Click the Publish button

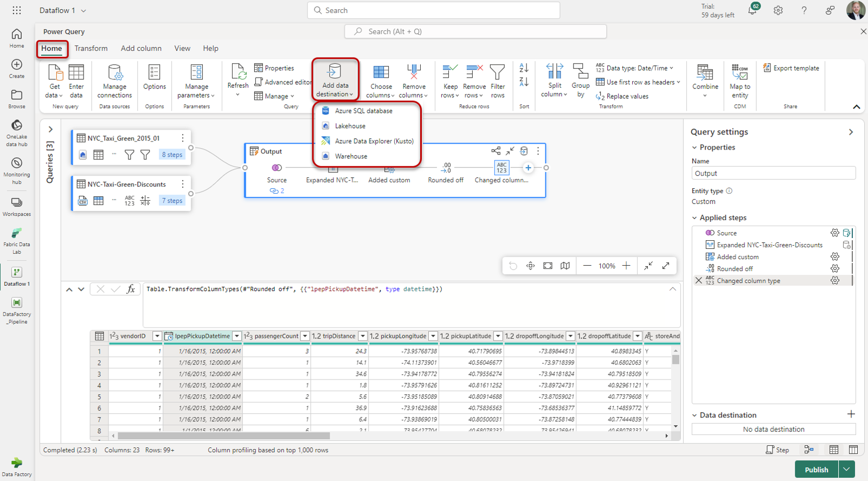[816, 470]
